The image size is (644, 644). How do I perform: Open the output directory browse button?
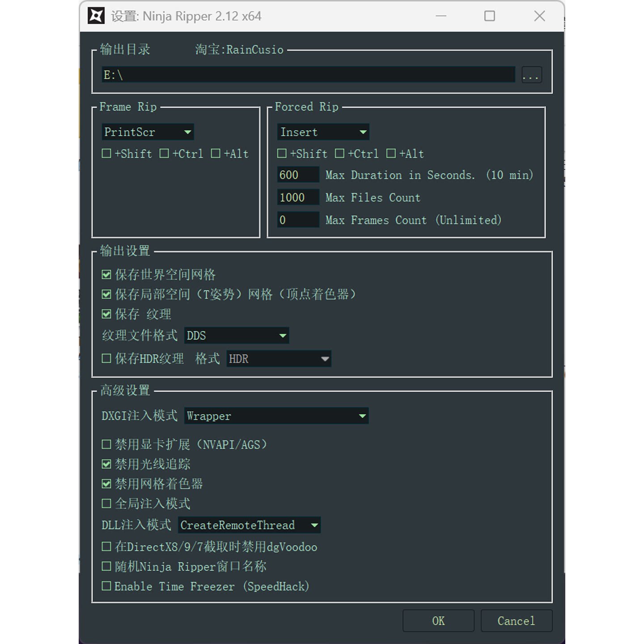pos(532,75)
